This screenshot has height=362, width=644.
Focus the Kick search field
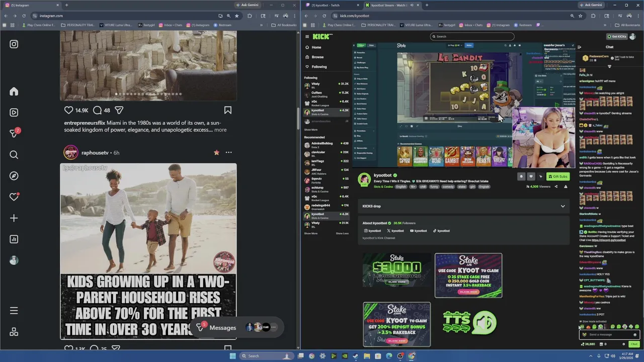click(472, 36)
